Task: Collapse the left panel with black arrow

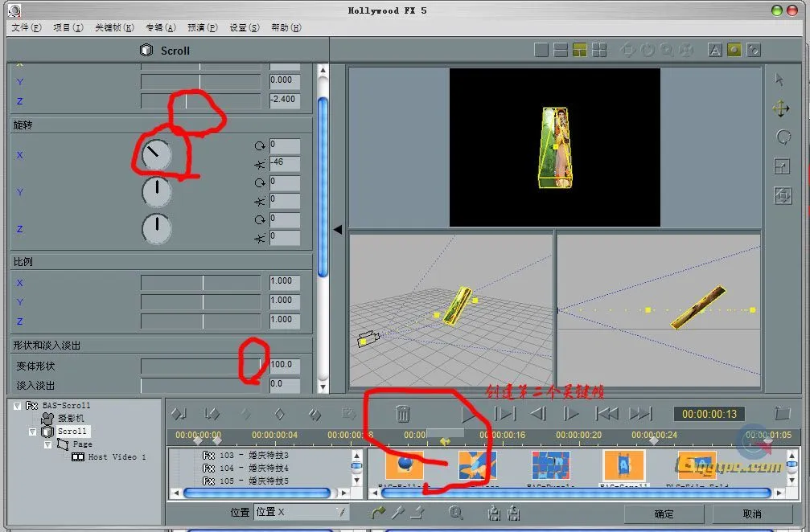Action: (338, 230)
